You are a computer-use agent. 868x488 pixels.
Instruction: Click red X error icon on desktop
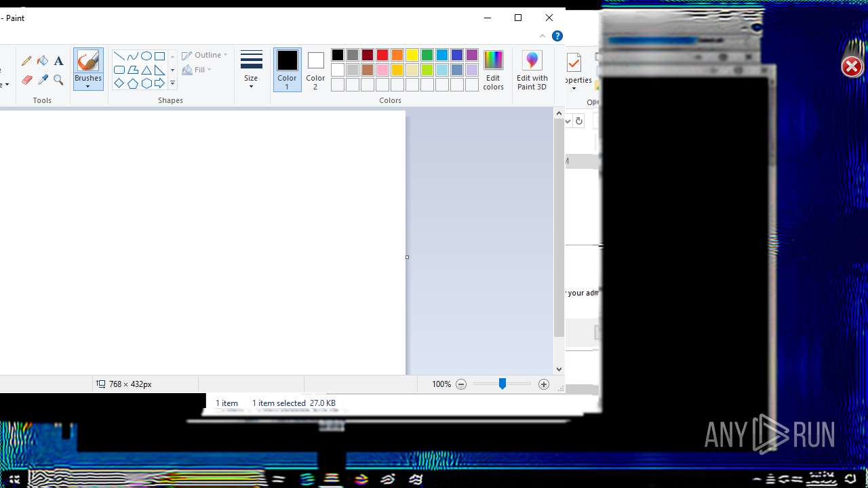pos(852,66)
